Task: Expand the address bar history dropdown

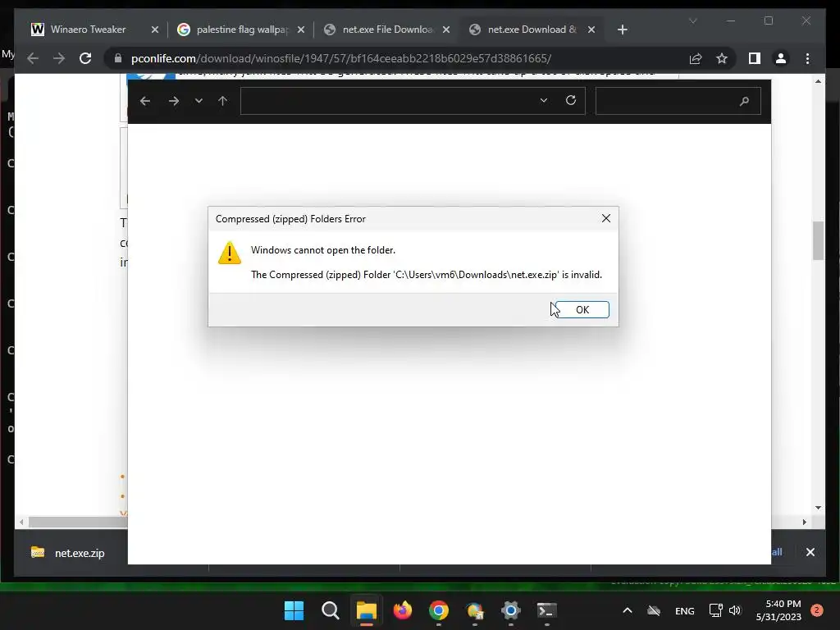Action: coord(544,101)
